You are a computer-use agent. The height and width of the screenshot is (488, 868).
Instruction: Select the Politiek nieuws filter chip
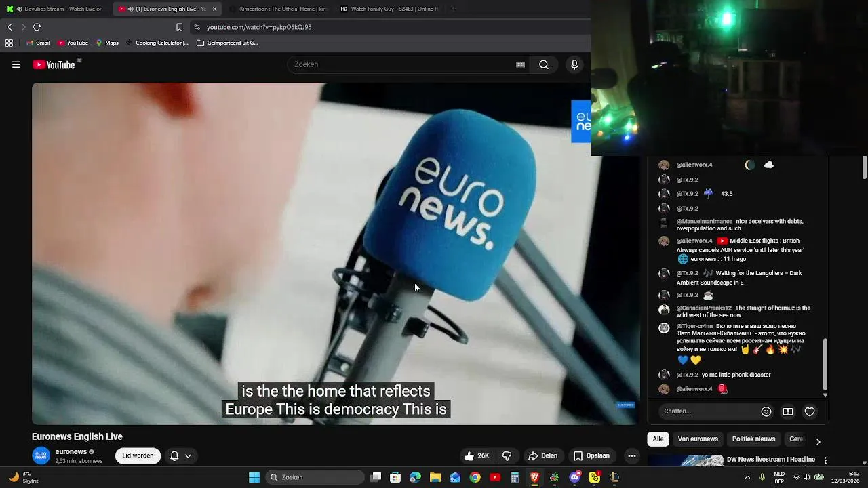click(x=753, y=439)
